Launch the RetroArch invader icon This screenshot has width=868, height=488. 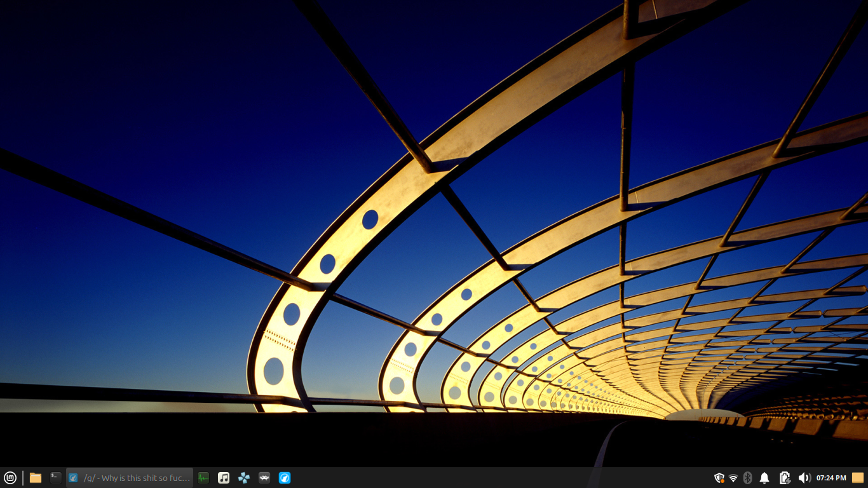[x=264, y=478]
